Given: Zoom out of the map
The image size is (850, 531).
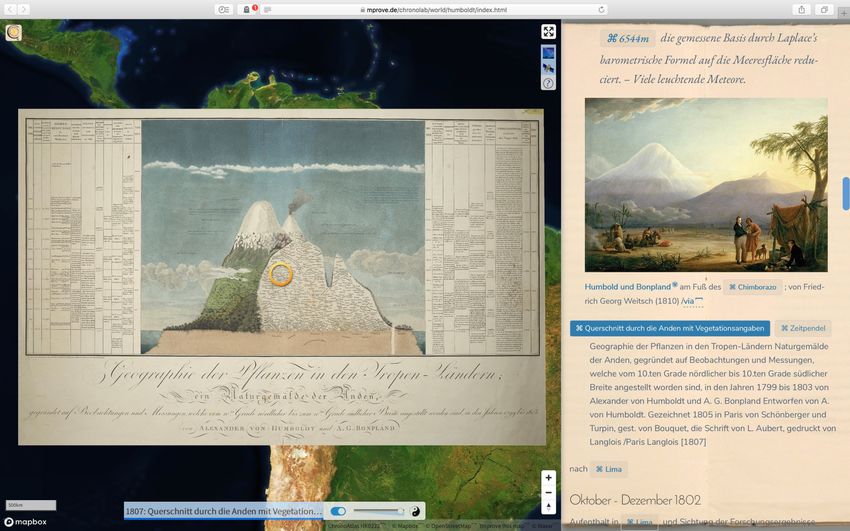Looking at the screenshot, I should tap(549, 492).
